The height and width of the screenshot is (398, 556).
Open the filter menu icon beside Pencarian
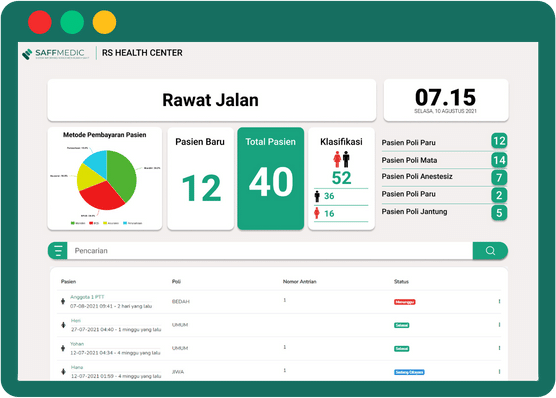click(x=58, y=251)
